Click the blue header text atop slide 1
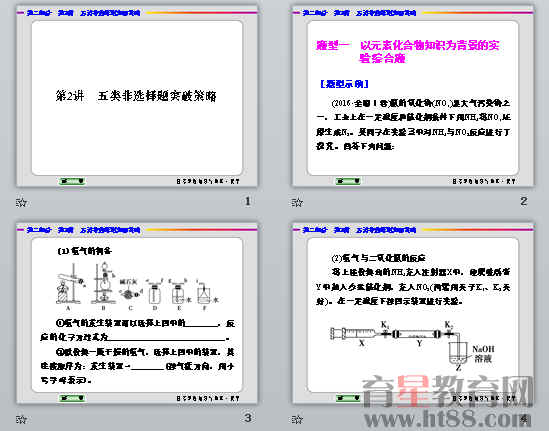 tap(83, 13)
